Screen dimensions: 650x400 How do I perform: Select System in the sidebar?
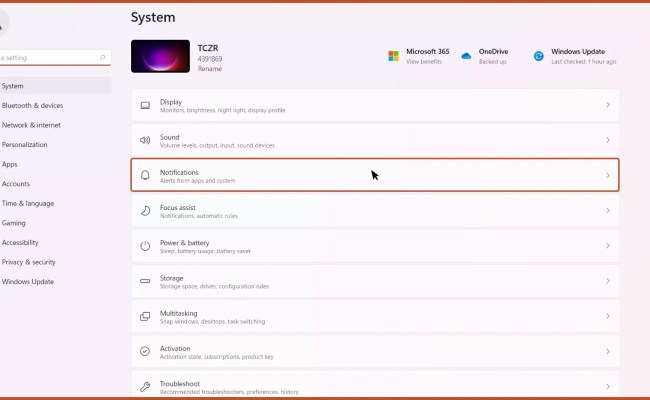pos(56,86)
